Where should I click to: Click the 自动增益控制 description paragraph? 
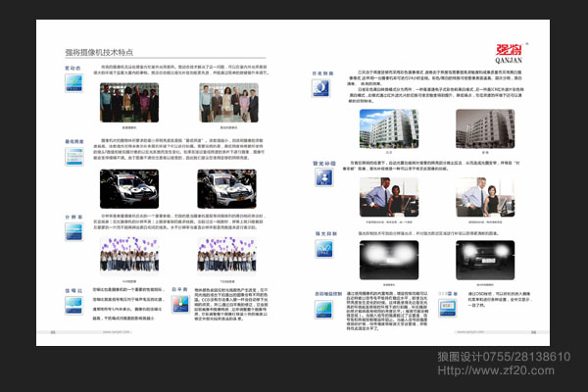(x=387, y=311)
